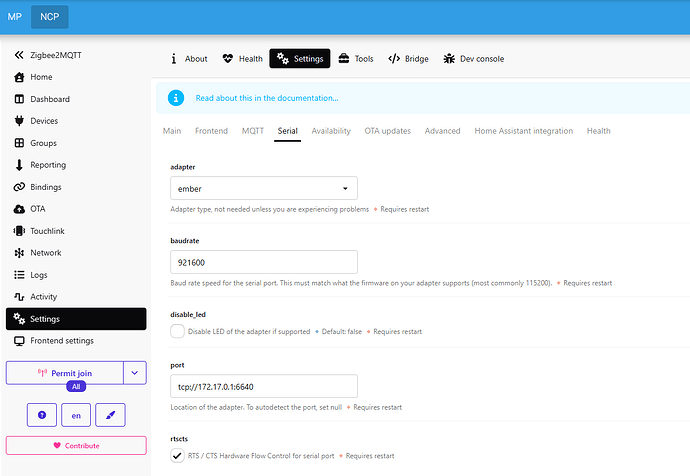690x476 pixels.
Task: Click the blue info circle icon
Action: (x=176, y=98)
